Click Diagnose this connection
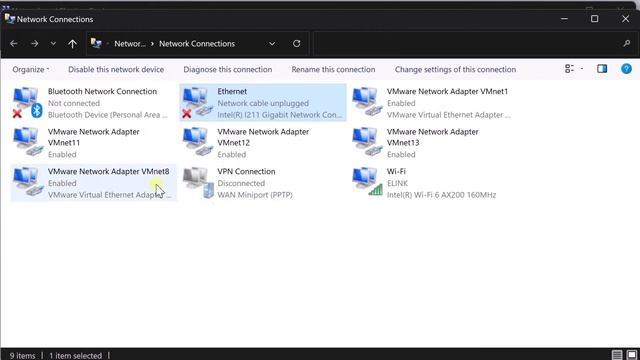Viewport: 640px width, 360px height. (x=228, y=69)
